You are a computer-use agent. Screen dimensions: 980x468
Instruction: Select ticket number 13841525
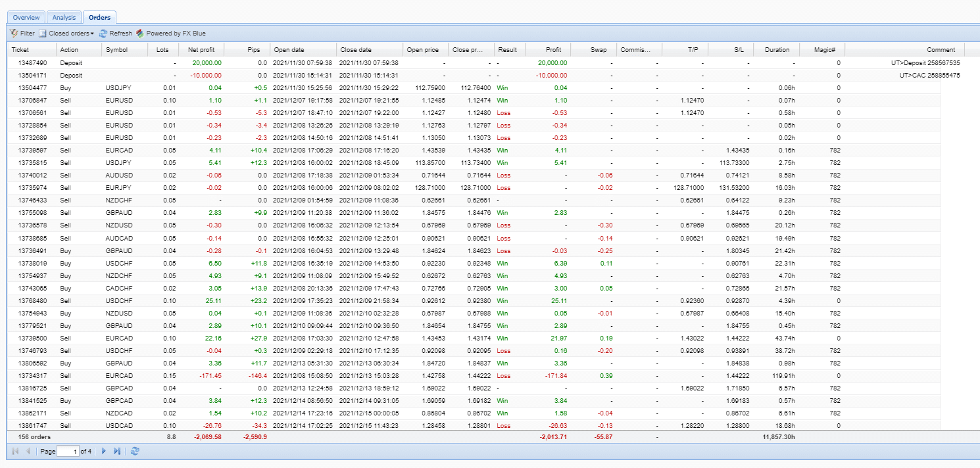point(32,400)
